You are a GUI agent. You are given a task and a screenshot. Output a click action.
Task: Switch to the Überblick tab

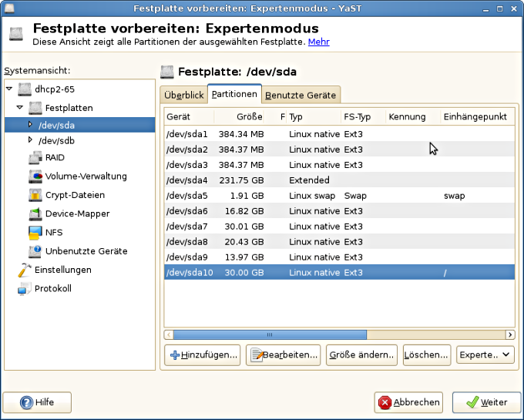(x=184, y=96)
